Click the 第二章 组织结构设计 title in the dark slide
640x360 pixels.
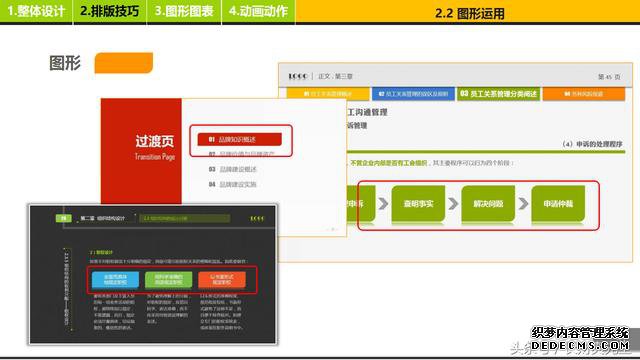coord(102,218)
